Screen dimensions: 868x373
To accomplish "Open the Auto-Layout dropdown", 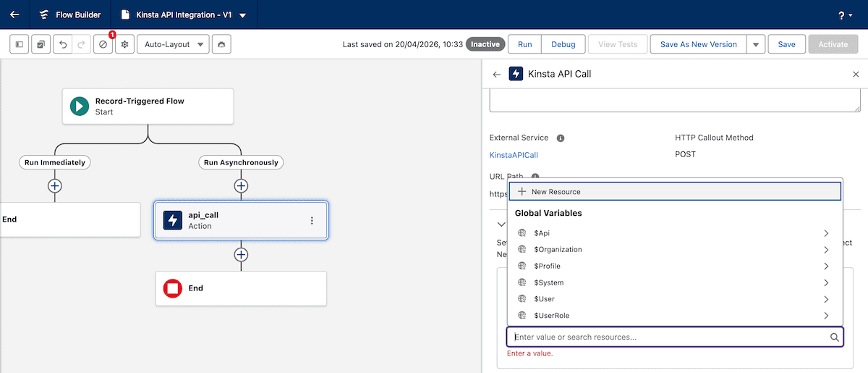I will click(173, 44).
